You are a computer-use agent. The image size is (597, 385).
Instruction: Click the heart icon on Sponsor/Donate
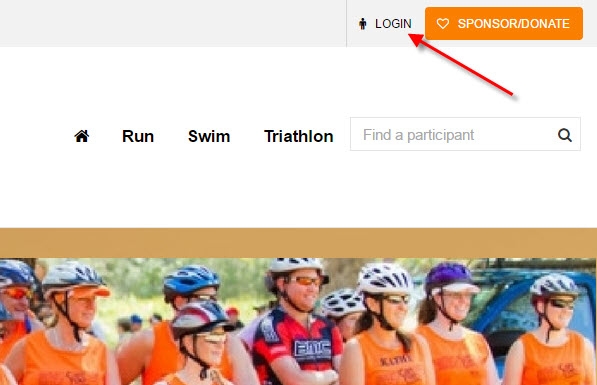(x=442, y=24)
